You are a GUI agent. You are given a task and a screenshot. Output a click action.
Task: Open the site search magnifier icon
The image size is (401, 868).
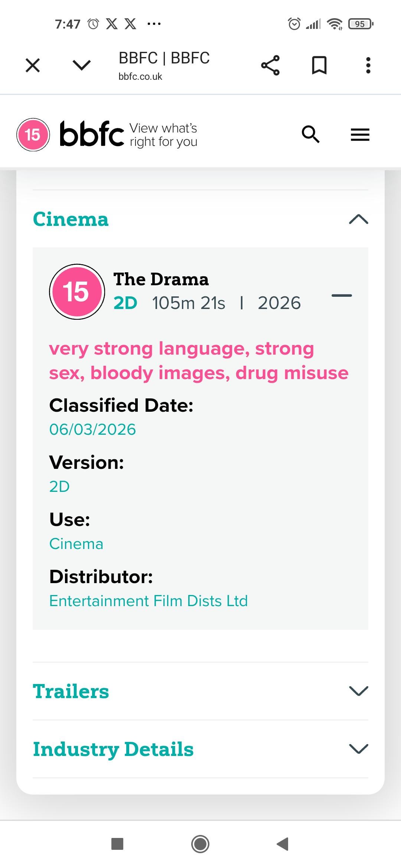tap(310, 134)
